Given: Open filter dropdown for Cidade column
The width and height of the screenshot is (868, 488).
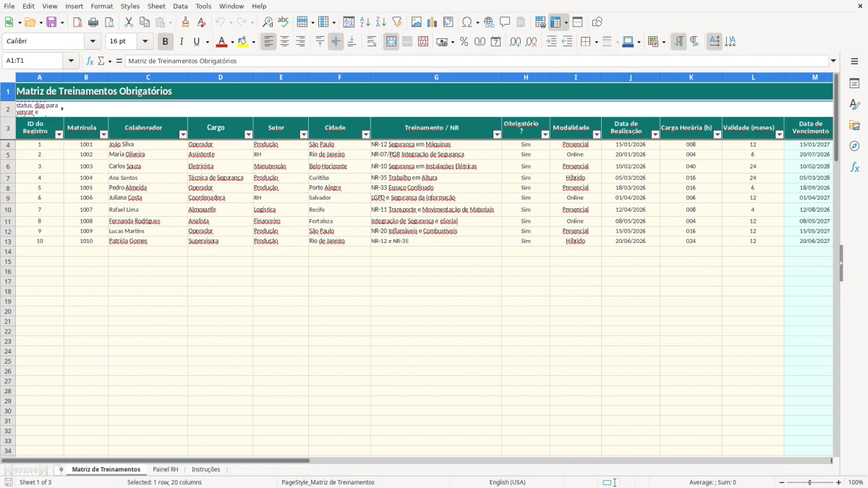Looking at the screenshot, I should click(366, 134).
